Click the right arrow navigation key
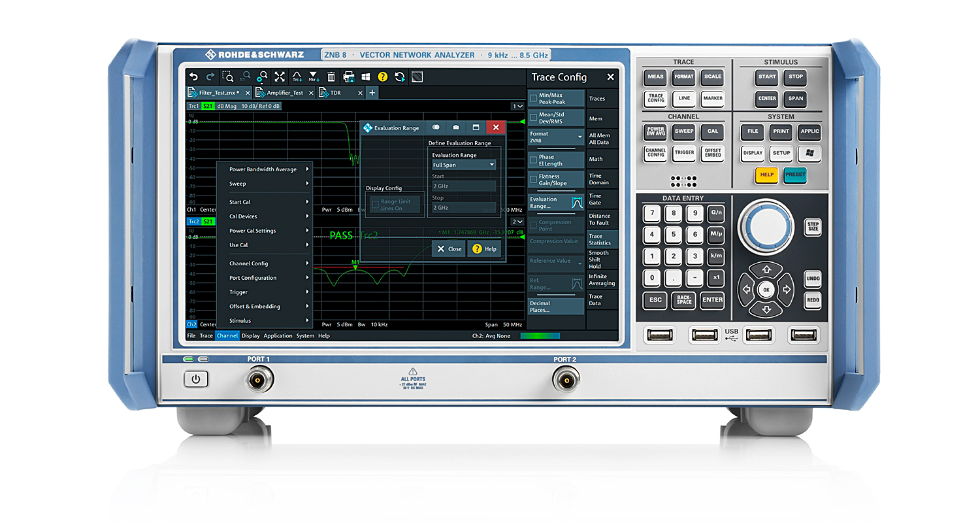Image resolution: width=980 pixels, height=523 pixels. click(x=787, y=290)
